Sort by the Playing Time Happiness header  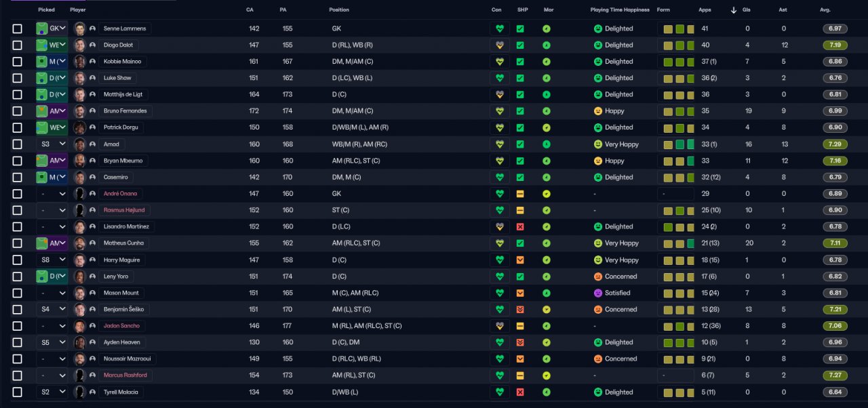619,10
